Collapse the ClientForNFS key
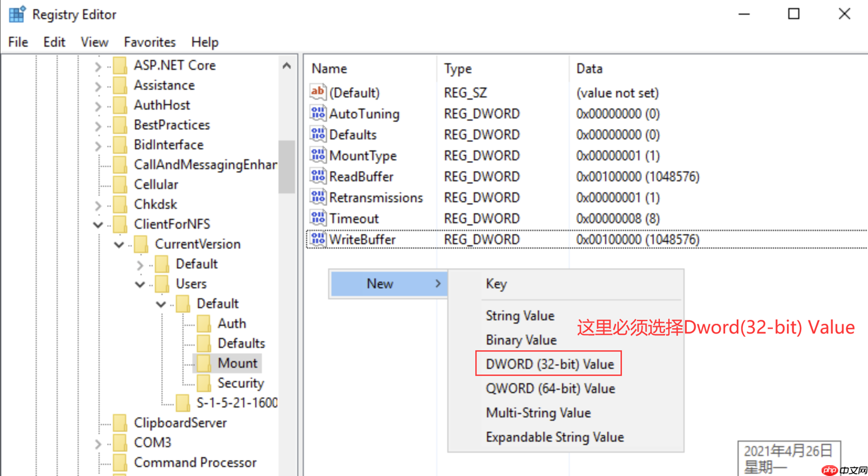 [98, 225]
